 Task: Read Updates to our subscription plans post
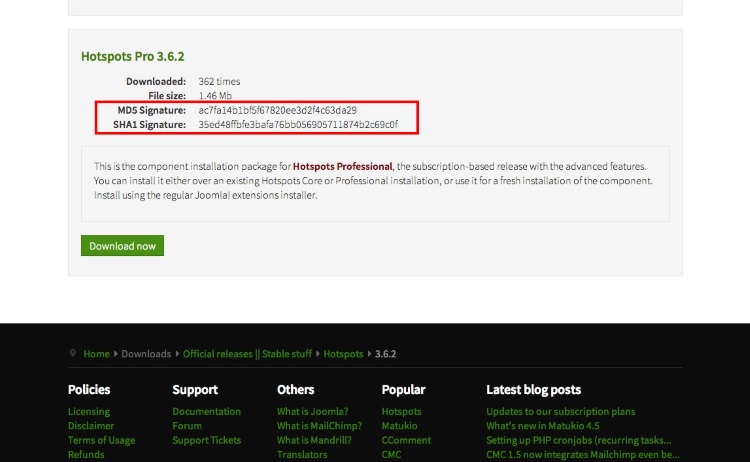[560, 412]
